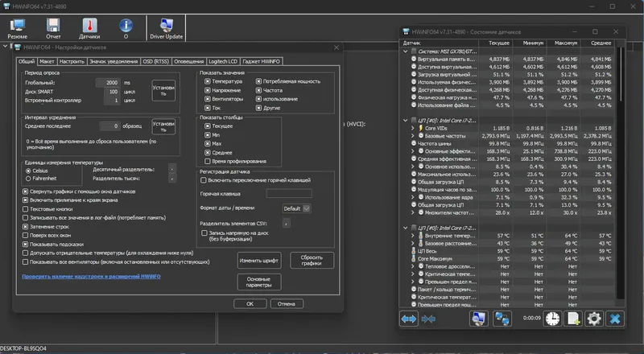Start logging with the document-plus icon
644x354 pixels.
coord(573,319)
